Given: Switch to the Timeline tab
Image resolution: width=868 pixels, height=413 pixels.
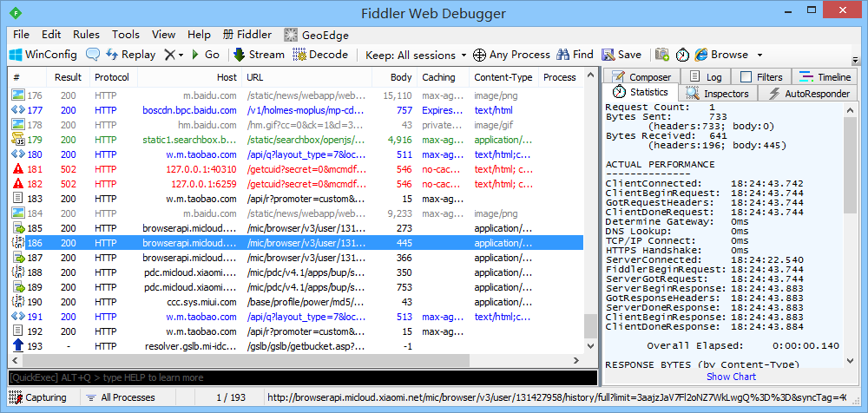Looking at the screenshot, I should click(825, 77).
